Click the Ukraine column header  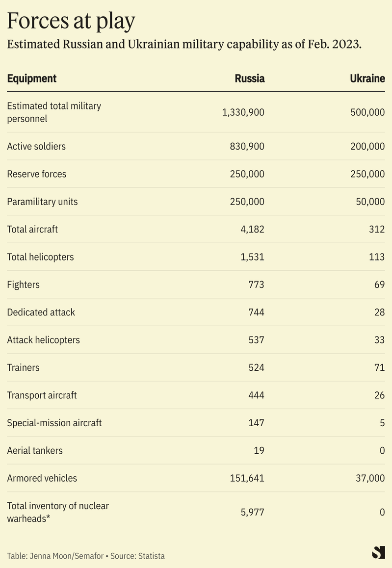pyautogui.click(x=367, y=78)
